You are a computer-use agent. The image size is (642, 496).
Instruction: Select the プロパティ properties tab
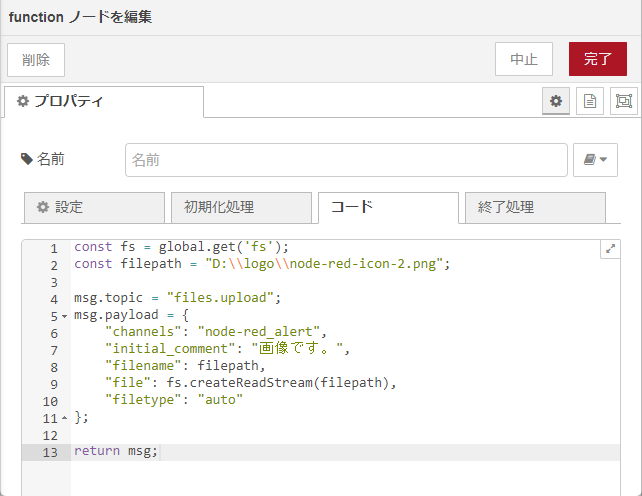coord(104,102)
